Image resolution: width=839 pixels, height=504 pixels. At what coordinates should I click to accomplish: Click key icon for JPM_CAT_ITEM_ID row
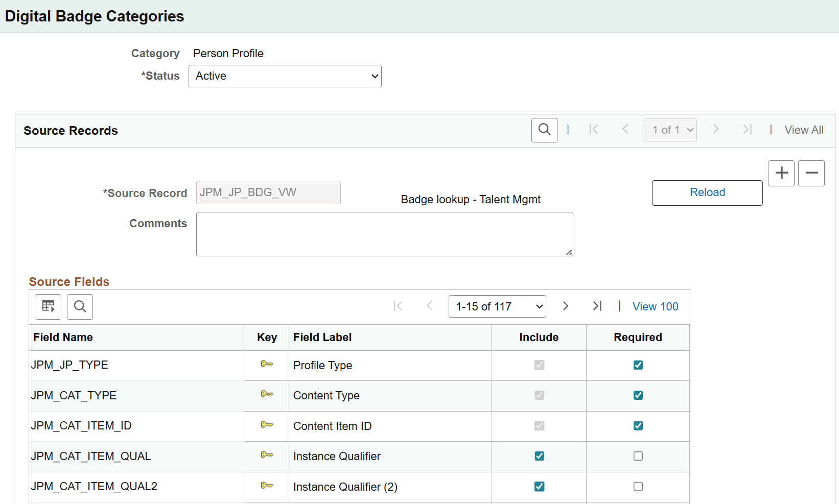tap(267, 425)
